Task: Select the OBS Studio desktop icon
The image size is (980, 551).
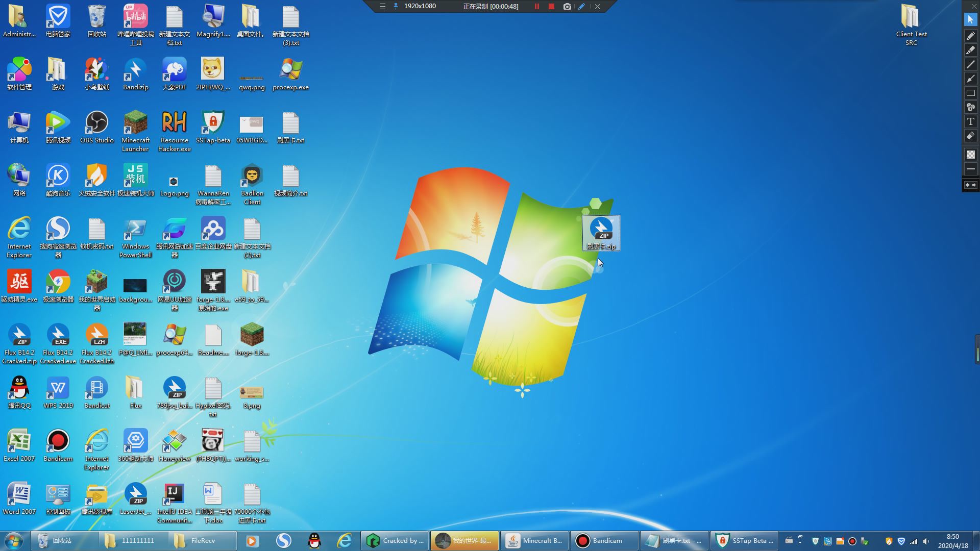Action: click(x=97, y=128)
